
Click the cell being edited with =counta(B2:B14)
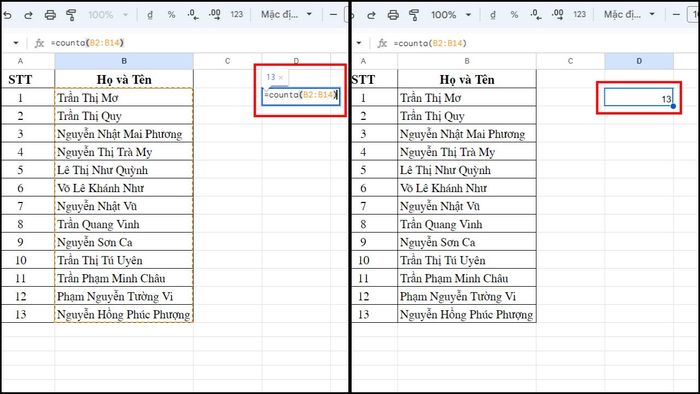[301, 96]
